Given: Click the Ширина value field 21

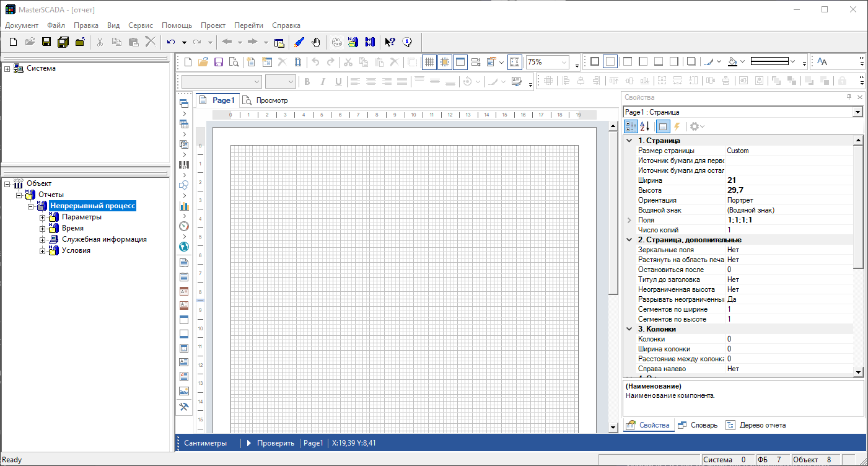Looking at the screenshot, I should [x=789, y=180].
